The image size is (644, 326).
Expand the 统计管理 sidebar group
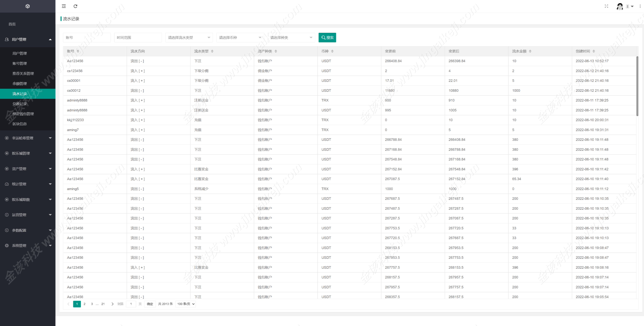pyautogui.click(x=50, y=184)
